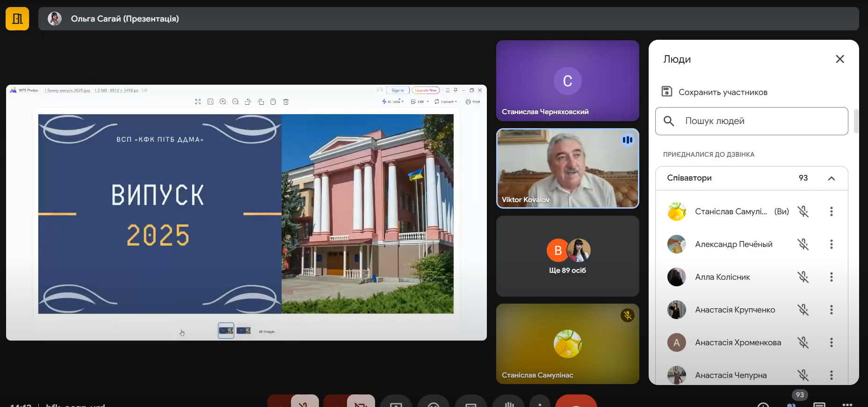The image size is (868, 407).
Task: Click the fullscreen expand arrows icon
Action: tap(198, 102)
